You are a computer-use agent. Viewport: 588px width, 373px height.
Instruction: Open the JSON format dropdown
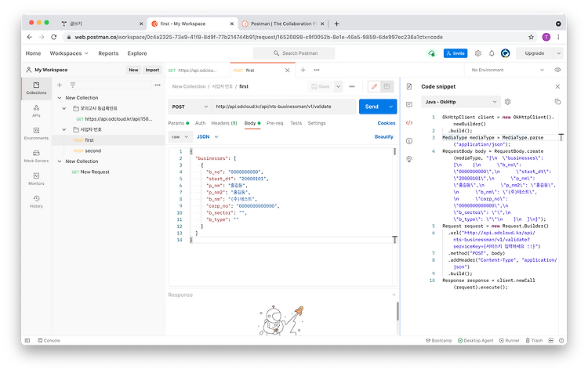coord(208,137)
